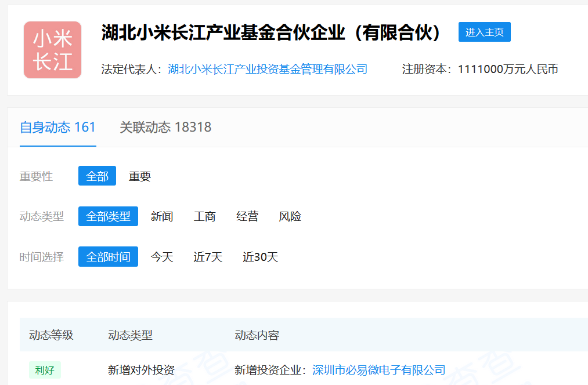Filter time range to 今天
The height and width of the screenshot is (385, 588).
point(162,257)
